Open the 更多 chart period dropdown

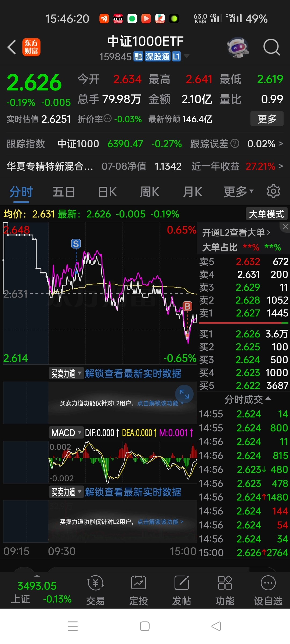pos(239,192)
